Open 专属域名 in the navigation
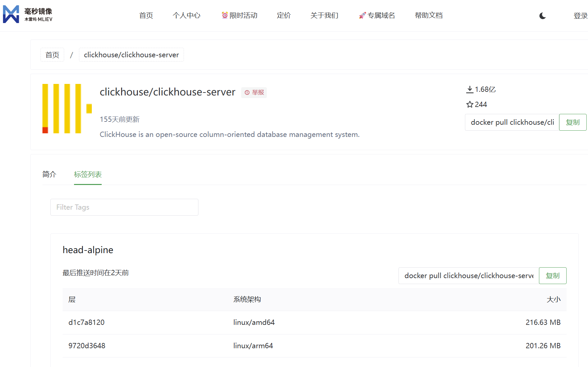The image size is (588, 367). [x=377, y=15]
